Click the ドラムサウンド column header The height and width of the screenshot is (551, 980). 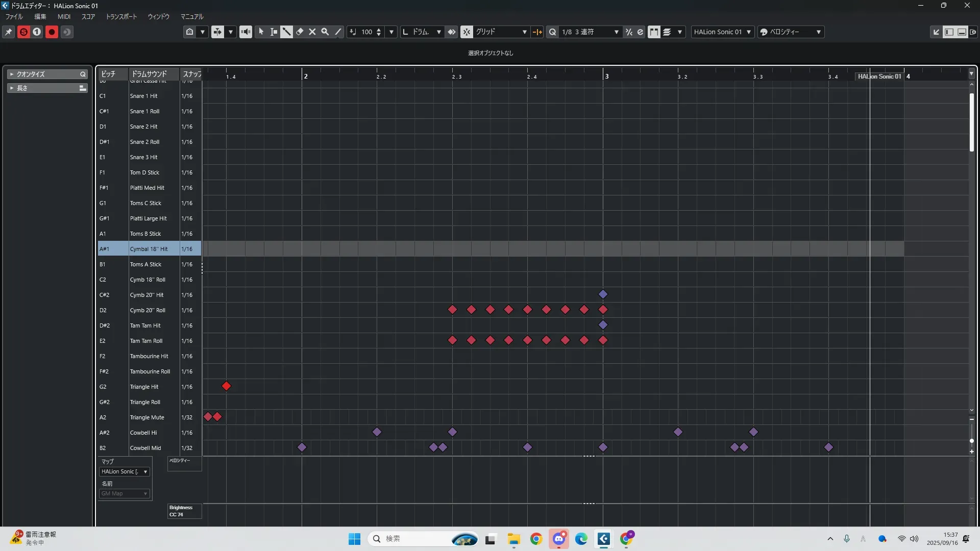(x=149, y=74)
